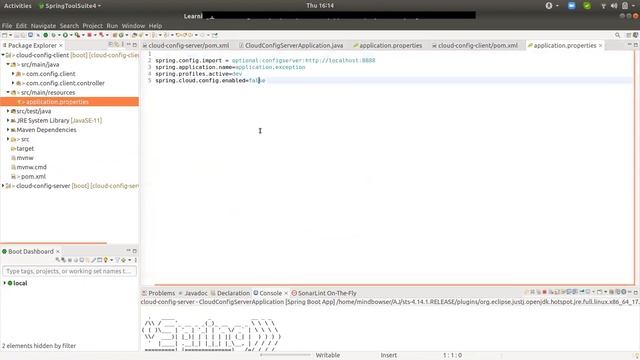The height and width of the screenshot is (360, 640).
Task: Click line 5 spring.cloud.config.enabled in editor
Action: coord(210,80)
